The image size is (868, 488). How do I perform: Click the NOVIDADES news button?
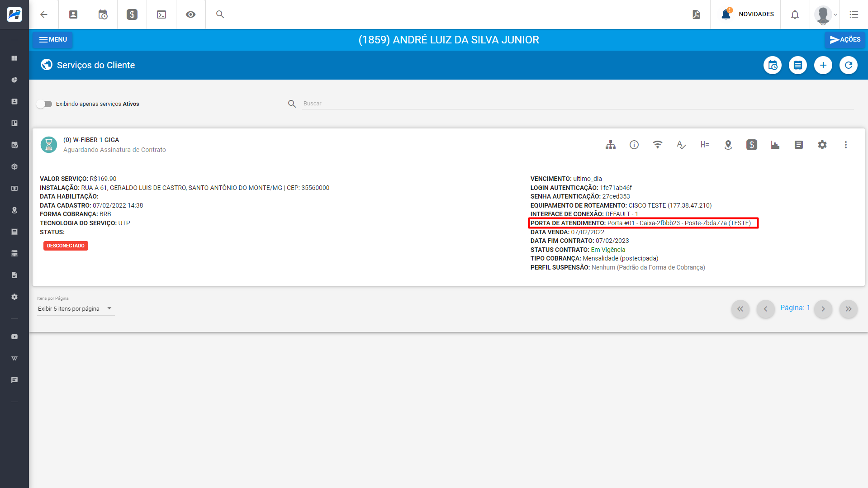(x=748, y=14)
